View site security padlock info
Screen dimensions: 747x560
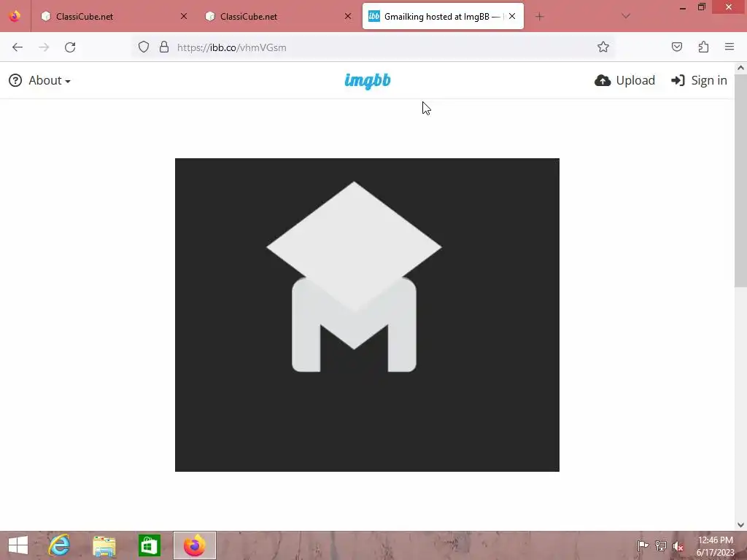click(x=164, y=47)
